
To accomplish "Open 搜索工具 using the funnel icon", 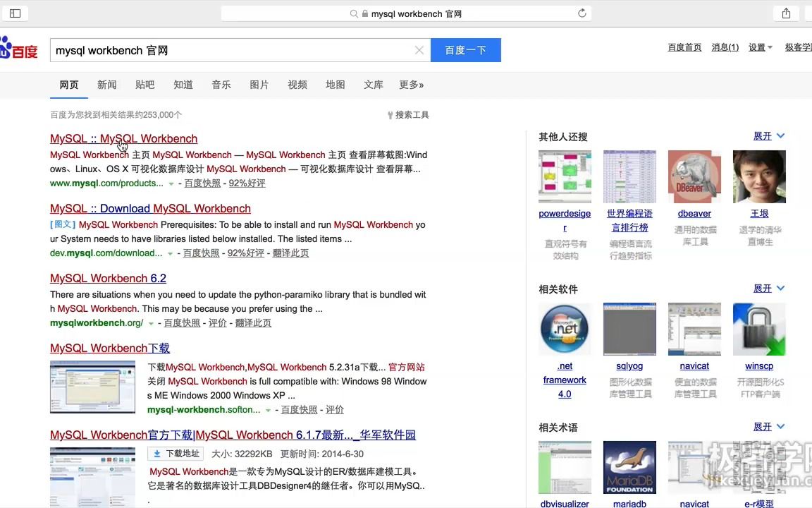I will 390,115.
